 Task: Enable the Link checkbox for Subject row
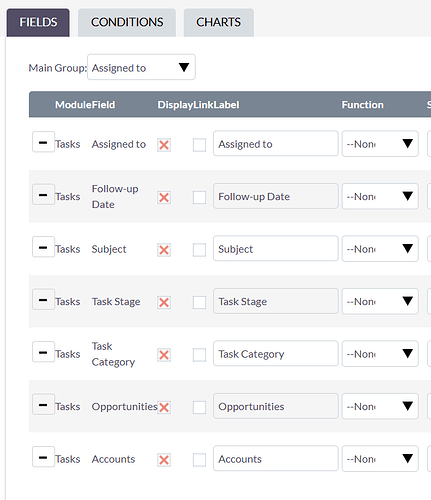coord(199,250)
